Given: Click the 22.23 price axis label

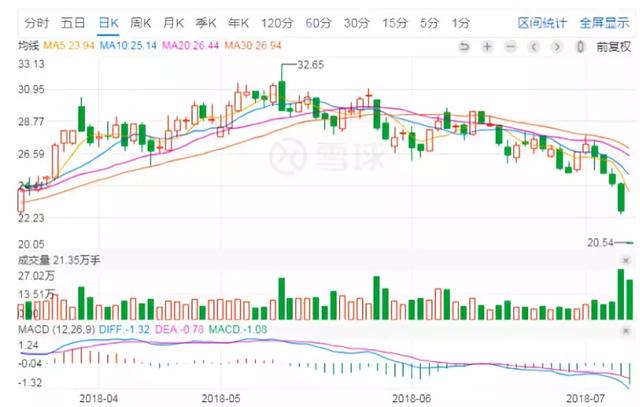Looking at the screenshot, I should tap(31, 218).
